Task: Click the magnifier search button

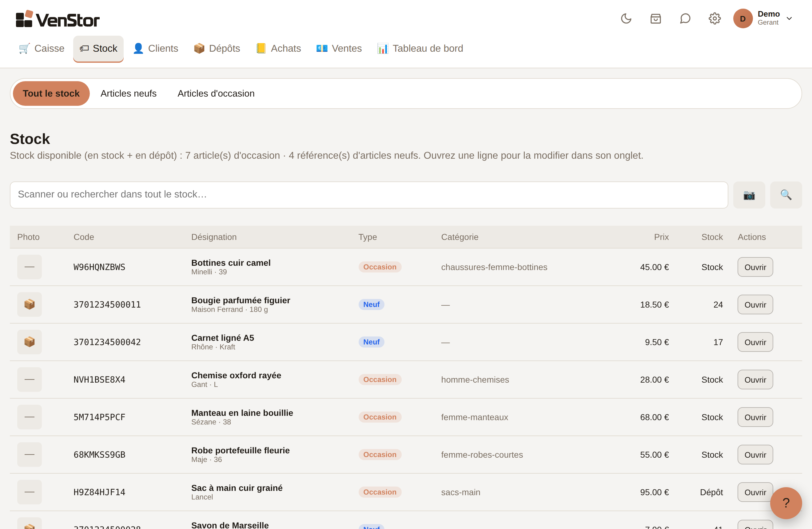Action: (786, 195)
